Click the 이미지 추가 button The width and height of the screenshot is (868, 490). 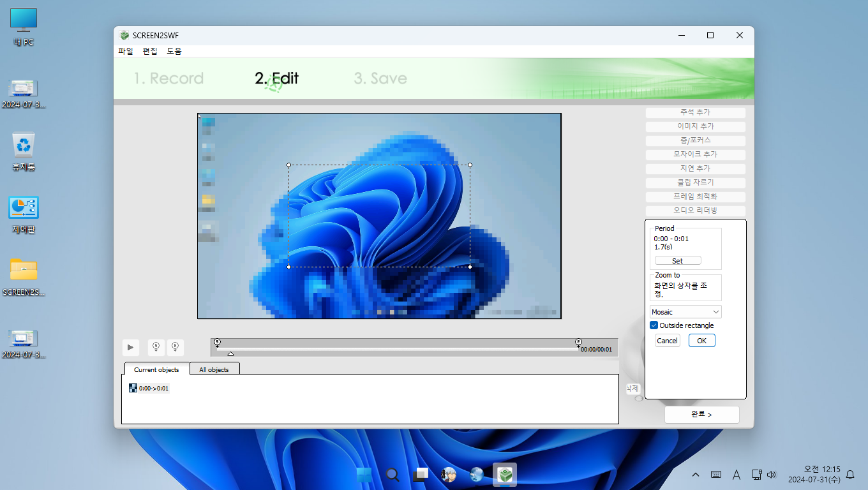coord(696,126)
